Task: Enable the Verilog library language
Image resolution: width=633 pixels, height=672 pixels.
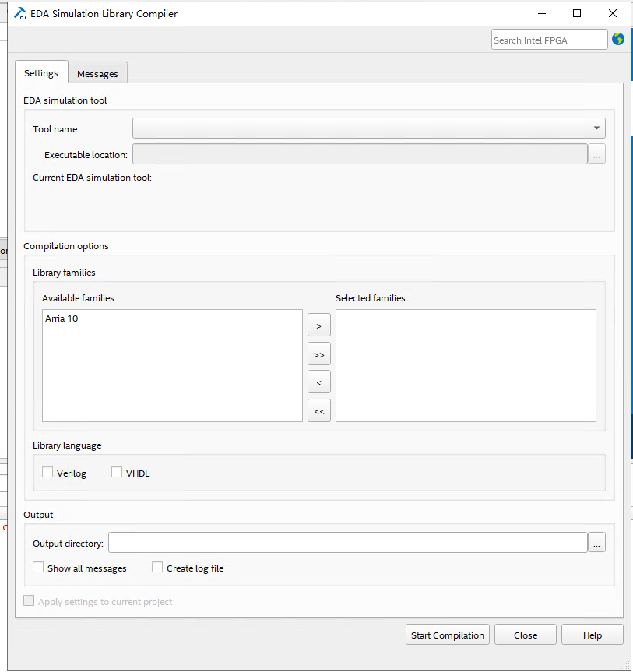Action: pyautogui.click(x=47, y=472)
